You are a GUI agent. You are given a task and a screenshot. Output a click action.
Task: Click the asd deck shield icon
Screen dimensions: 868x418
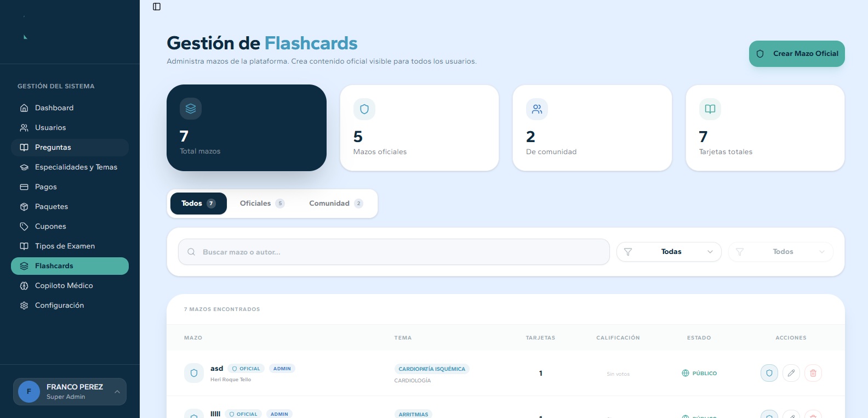click(194, 373)
